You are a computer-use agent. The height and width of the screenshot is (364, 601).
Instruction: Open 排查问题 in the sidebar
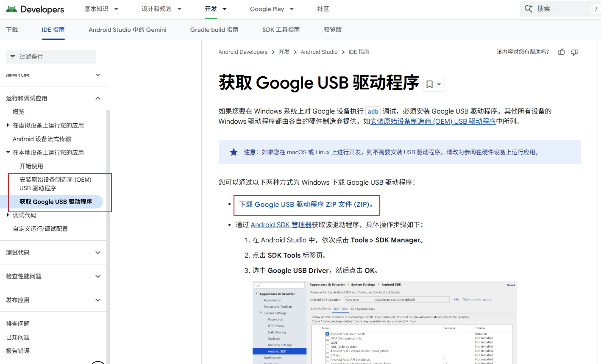18,324
